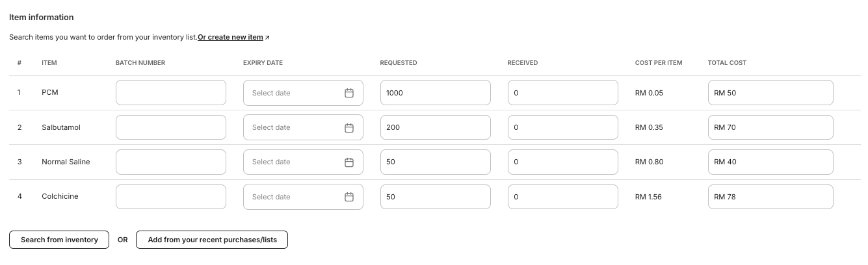
Task: Edit PCM total cost RM 50
Action: pyautogui.click(x=770, y=93)
